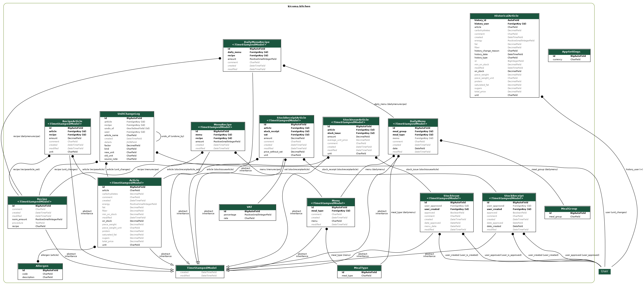
Task: Select the 'user (unit_changes)' edge label
Action: click(x=616, y=213)
